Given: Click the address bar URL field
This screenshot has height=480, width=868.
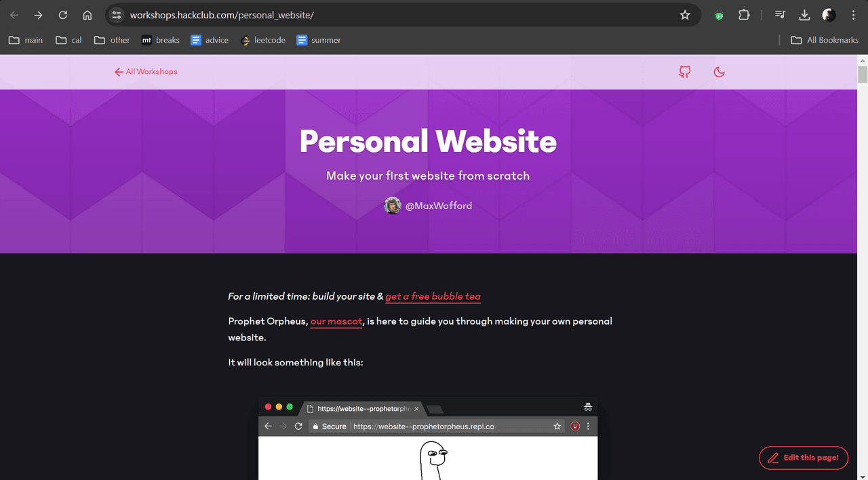Looking at the screenshot, I should tap(400, 15).
